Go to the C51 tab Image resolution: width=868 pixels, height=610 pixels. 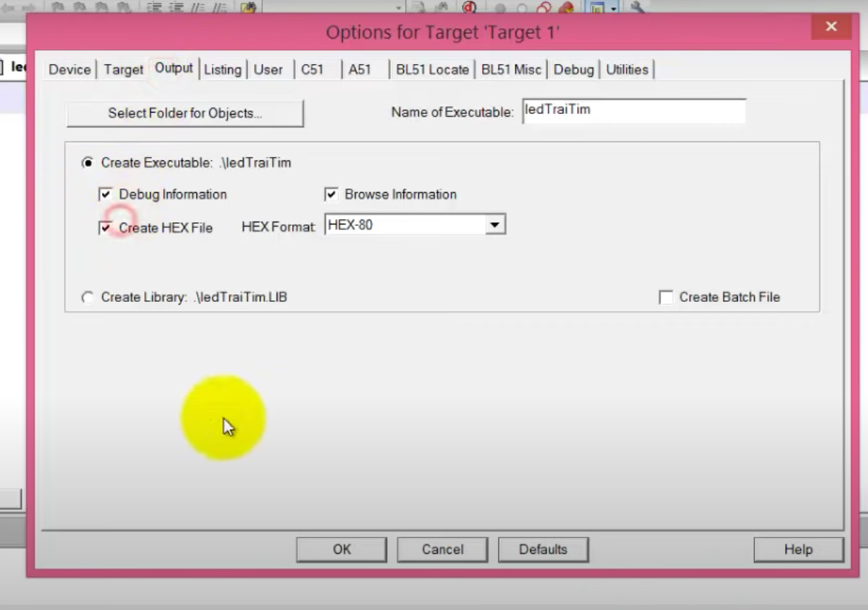click(x=312, y=70)
